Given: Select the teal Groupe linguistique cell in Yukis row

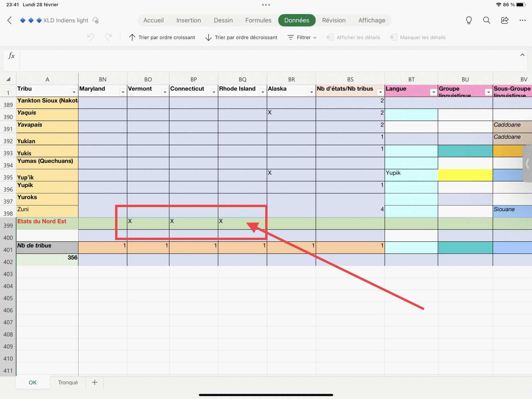Looking at the screenshot, I should pos(465,151).
